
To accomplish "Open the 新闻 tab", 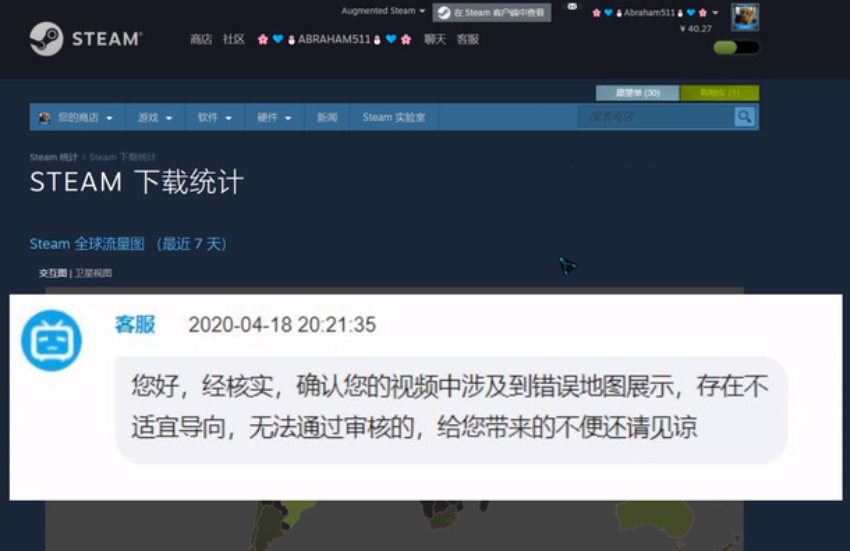I will (x=327, y=117).
